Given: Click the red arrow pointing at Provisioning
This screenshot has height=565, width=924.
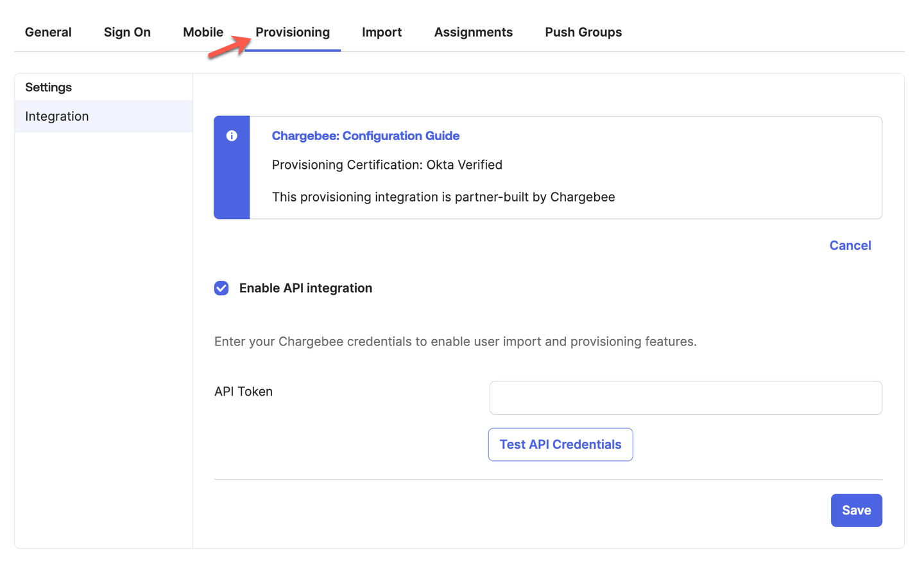Looking at the screenshot, I should point(229,48).
